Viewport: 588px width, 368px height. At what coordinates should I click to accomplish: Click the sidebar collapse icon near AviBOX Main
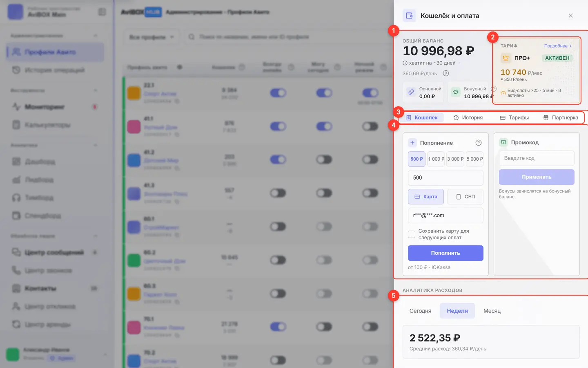(x=102, y=12)
